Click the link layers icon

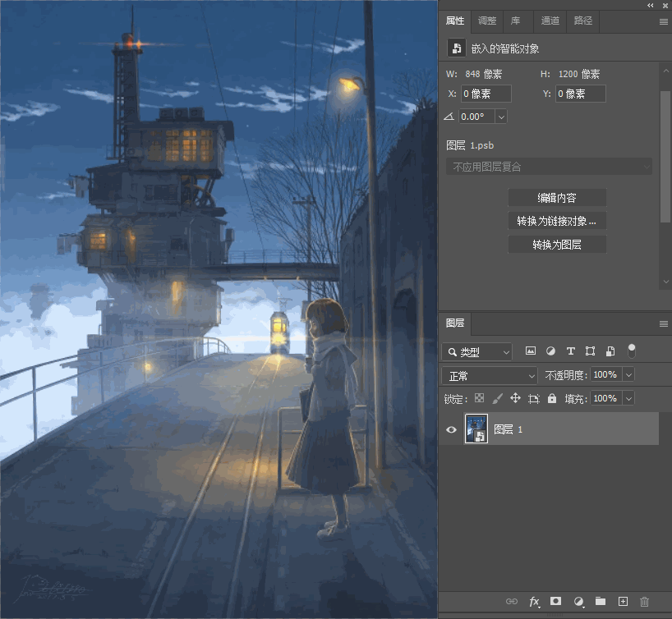tap(512, 602)
